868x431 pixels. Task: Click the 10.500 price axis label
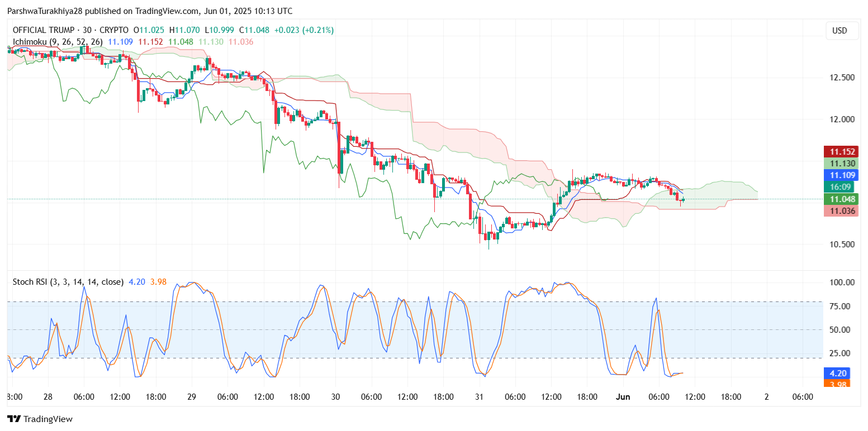pyautogui.click(x=841, y=245)
